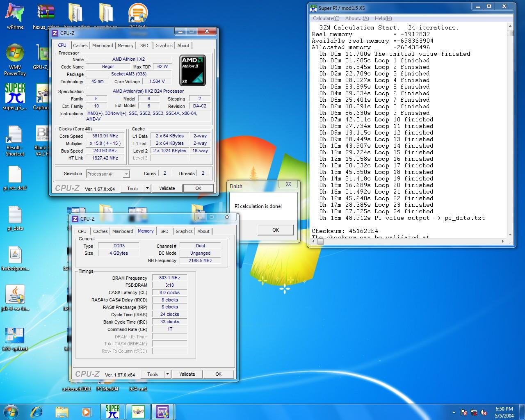The width and height of the screenshot is (525, 420).
Task: Open the jdk-8-ea installer icon
Action: [x=15, y=298]
